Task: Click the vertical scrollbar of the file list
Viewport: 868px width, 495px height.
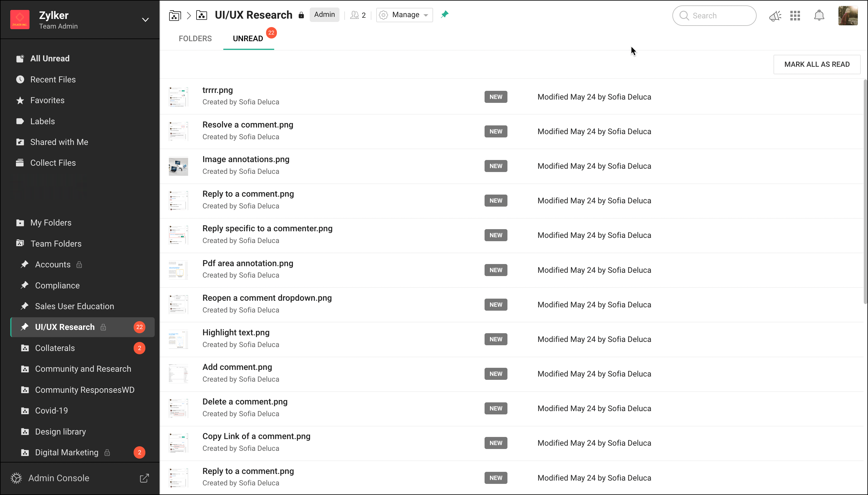Action: (x=865, y=190)
